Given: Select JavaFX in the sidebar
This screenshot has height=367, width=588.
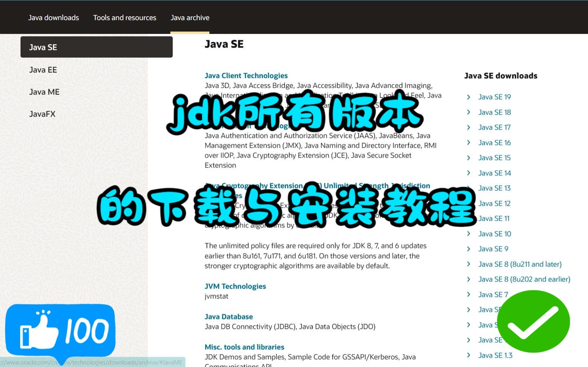Looking at the screenshot, I should (x=42, y=114).
